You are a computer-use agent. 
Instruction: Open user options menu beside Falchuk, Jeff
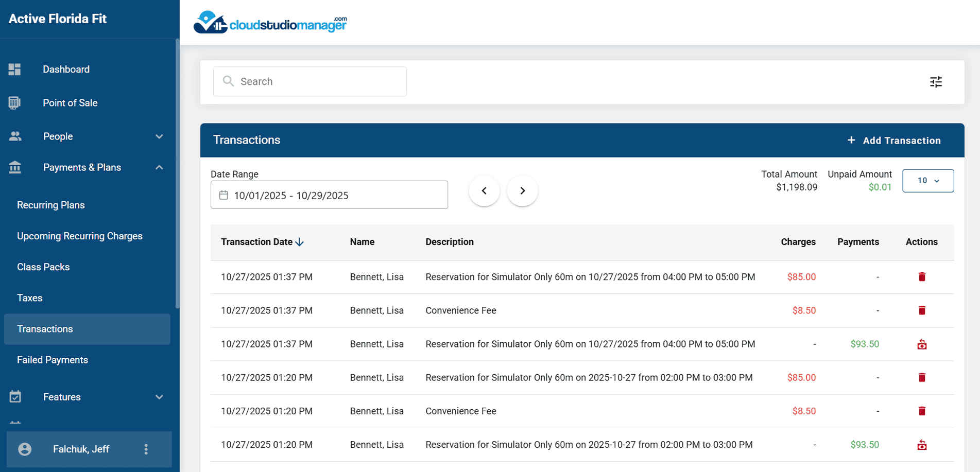(146, 449)
